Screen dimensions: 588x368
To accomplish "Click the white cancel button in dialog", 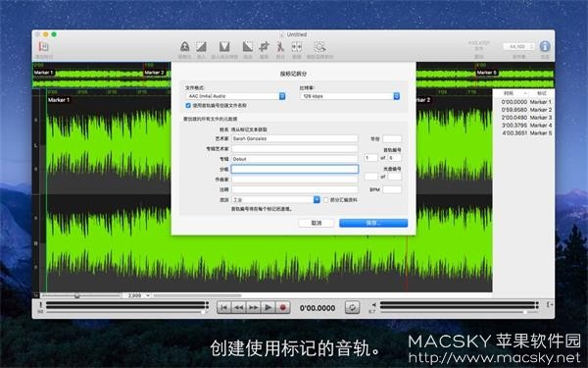I will click(x=317, y=223).
